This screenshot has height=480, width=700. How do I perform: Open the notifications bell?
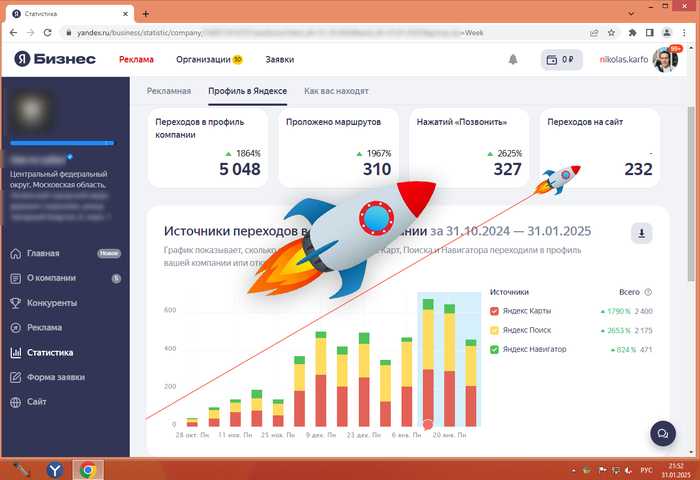513,59
